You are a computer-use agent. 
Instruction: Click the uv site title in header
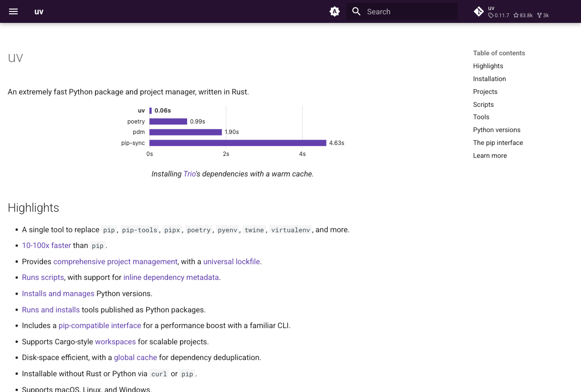coord(39,11)
